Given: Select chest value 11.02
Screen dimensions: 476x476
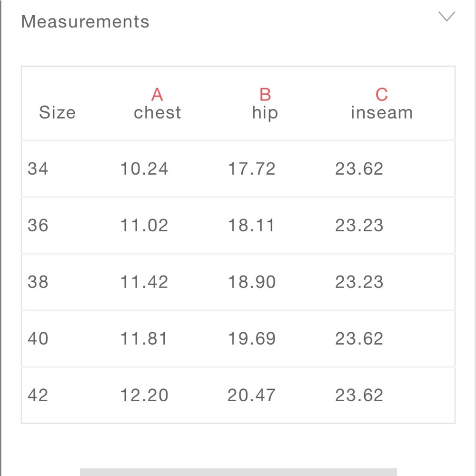Looking at the screenshot, I should pyautogui.click(x=144, y=225).
